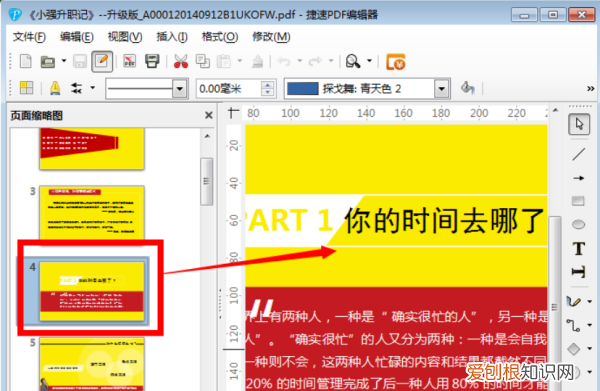Select page 3 thumbnail
This screenshot has width=600, height=391.
click(92, 213)
